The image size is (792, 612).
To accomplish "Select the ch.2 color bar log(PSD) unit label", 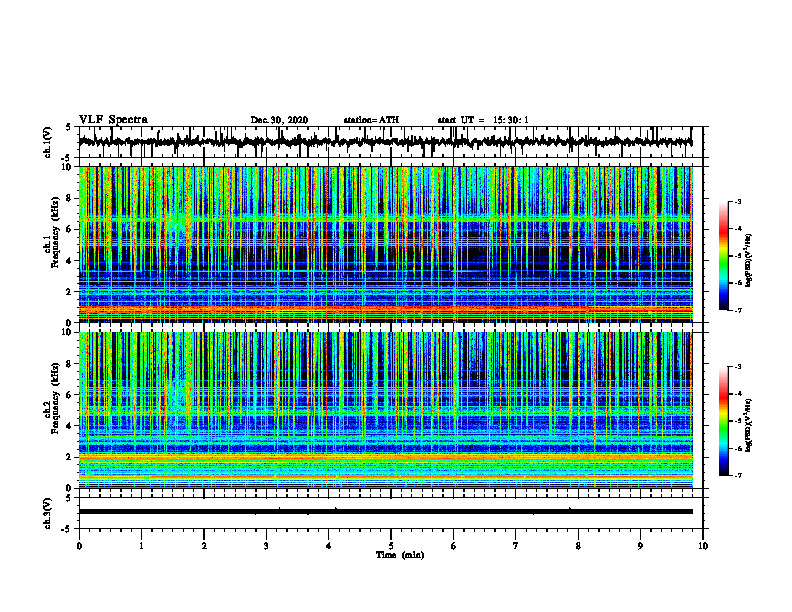I will (749, 425).
